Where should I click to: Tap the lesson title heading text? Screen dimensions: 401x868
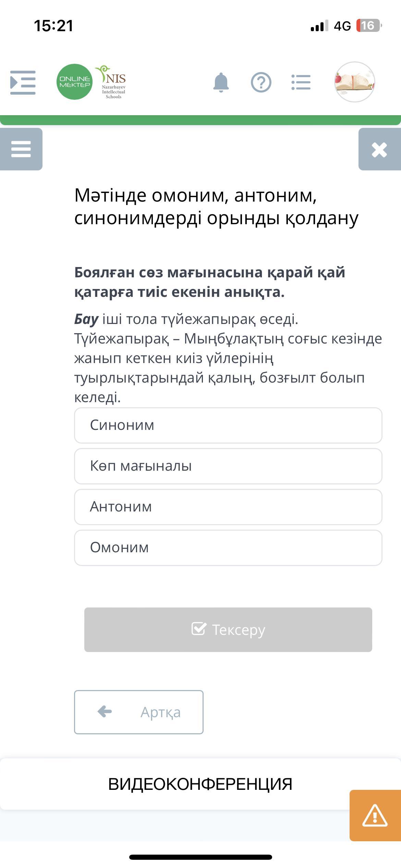(216, 207)
